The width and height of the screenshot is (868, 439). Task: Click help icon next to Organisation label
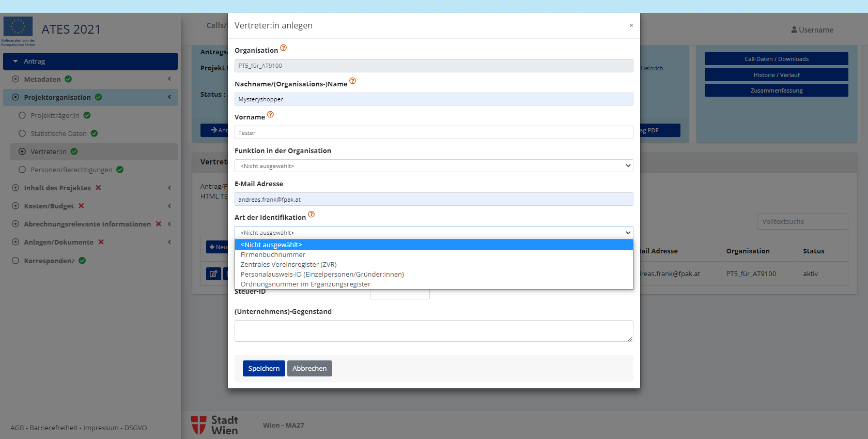(x=283, y=48)
